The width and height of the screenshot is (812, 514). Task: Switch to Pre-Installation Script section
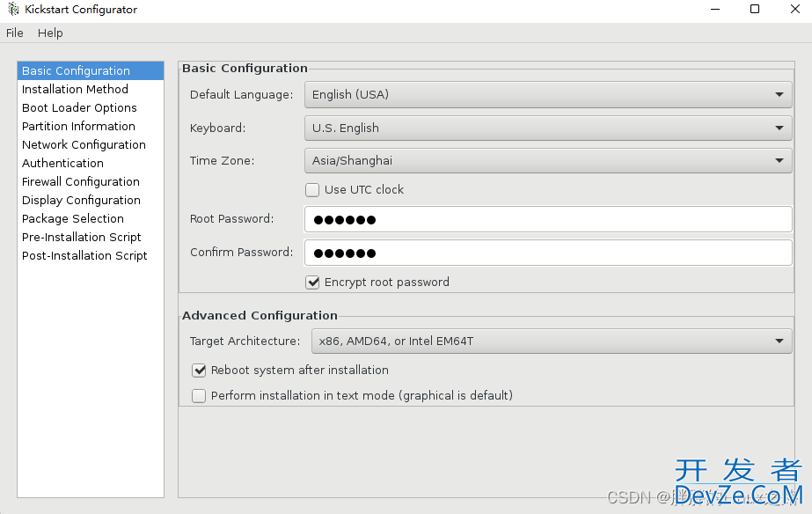tap(91, 238)
